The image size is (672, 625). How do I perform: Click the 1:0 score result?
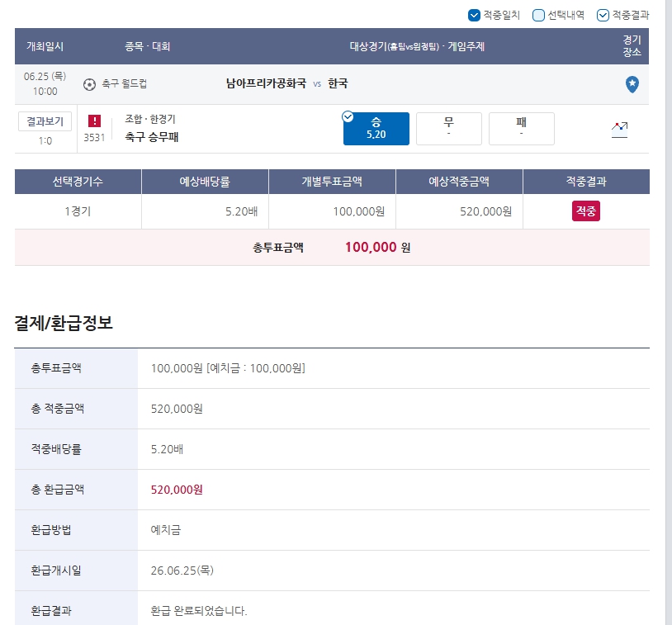(45, 140)
